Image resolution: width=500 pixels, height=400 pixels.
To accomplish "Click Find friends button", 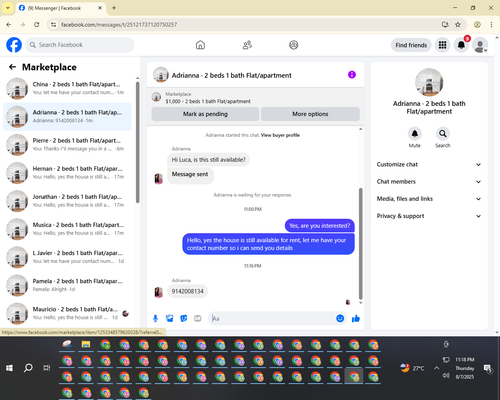I will [411, 45].
